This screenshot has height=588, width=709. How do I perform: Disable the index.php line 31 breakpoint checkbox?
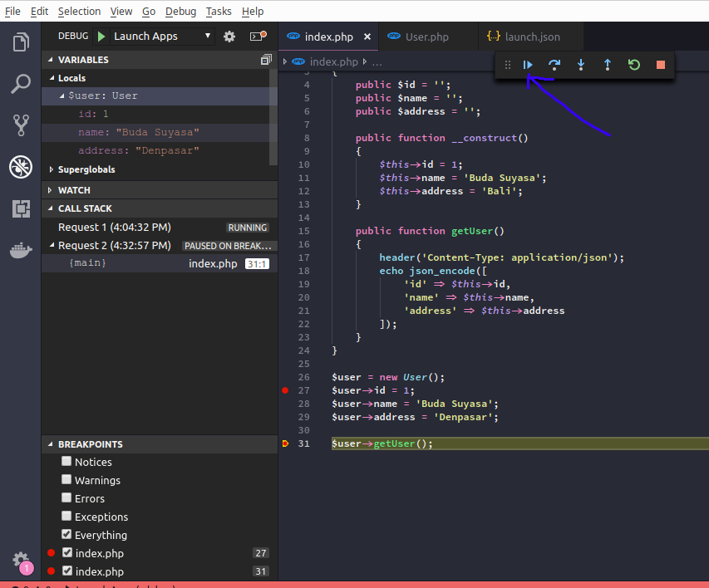pos(66,571)
